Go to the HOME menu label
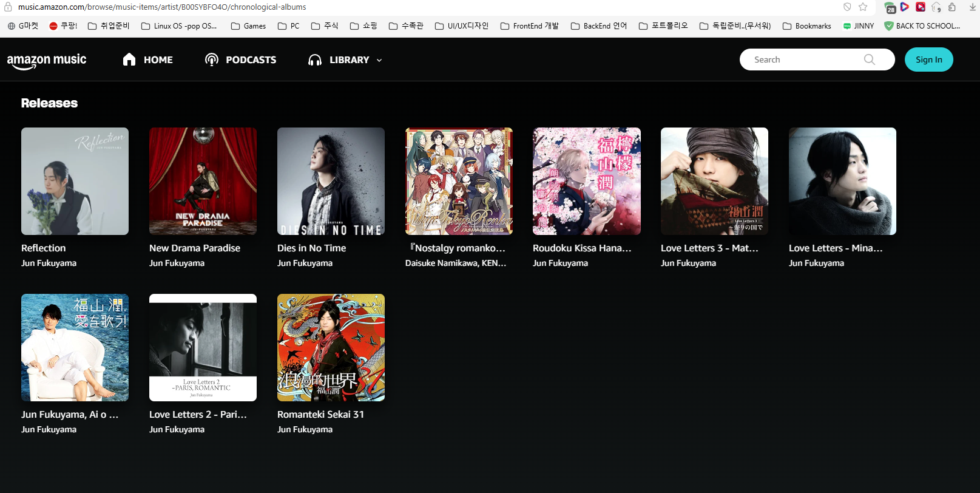 click(x=158, y=59)
